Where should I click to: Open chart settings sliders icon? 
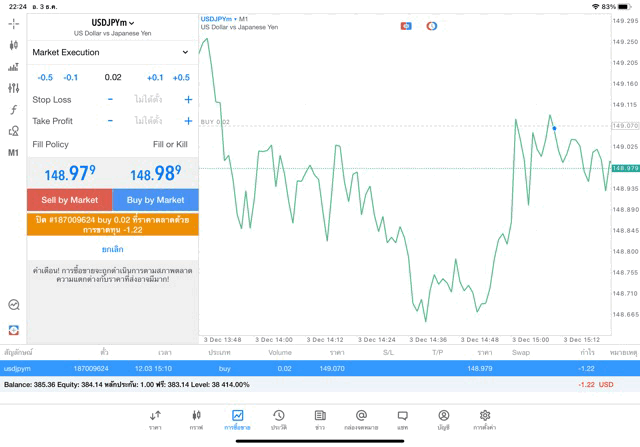[13, 88]
